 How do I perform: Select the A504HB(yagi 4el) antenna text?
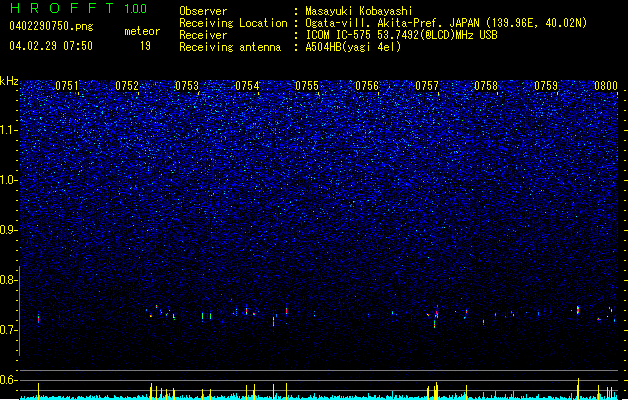click(x=353, y=47)
